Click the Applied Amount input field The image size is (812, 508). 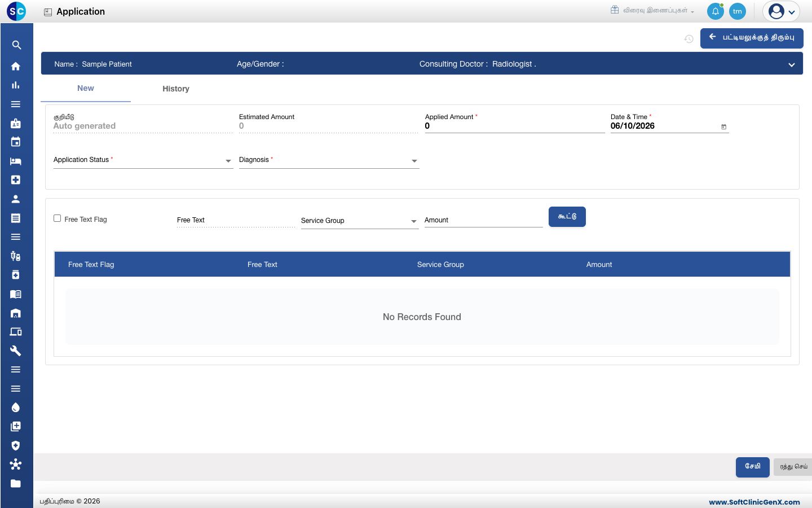pyautogui.click(x=515, y=126)
